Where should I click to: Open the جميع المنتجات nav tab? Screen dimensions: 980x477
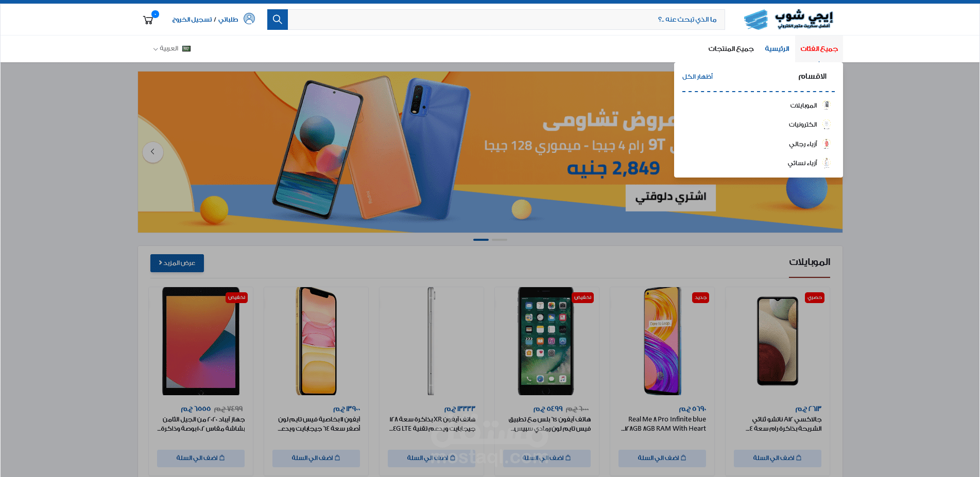[731, 49]
